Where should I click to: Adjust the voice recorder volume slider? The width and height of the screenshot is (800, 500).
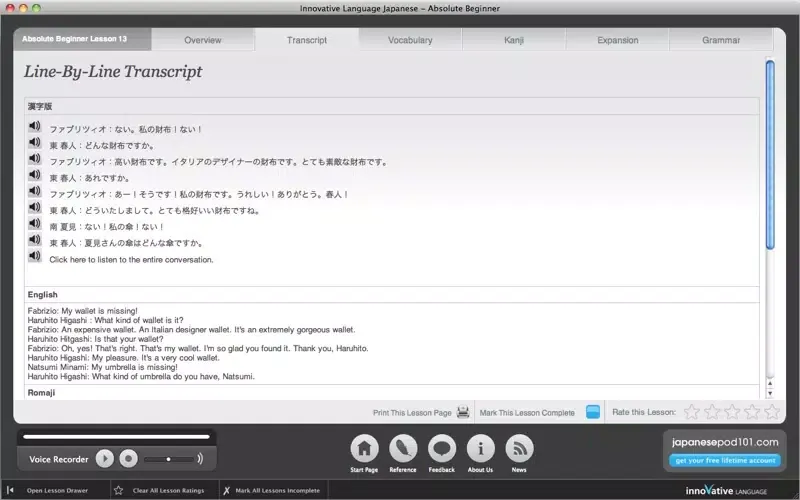(x=168, y=459)
